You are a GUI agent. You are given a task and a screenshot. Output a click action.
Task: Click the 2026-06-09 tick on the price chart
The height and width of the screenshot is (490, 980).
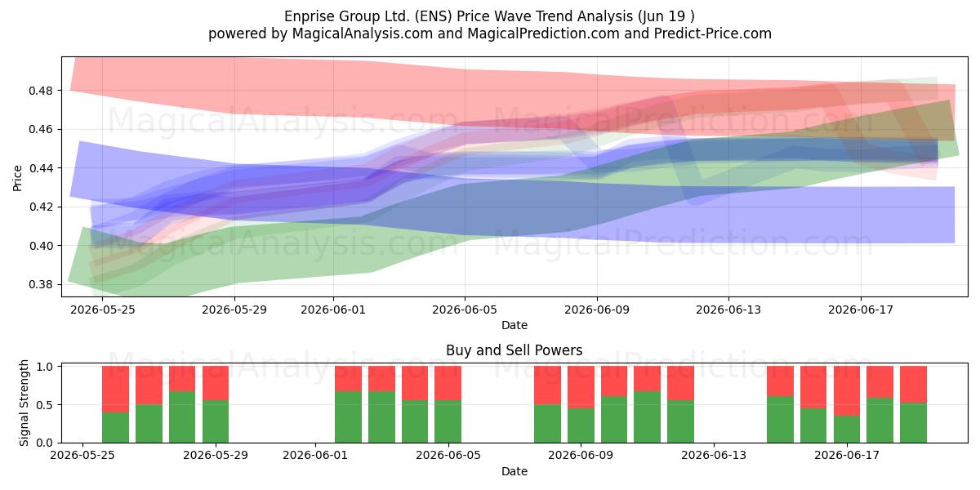[x=597, y=310]
